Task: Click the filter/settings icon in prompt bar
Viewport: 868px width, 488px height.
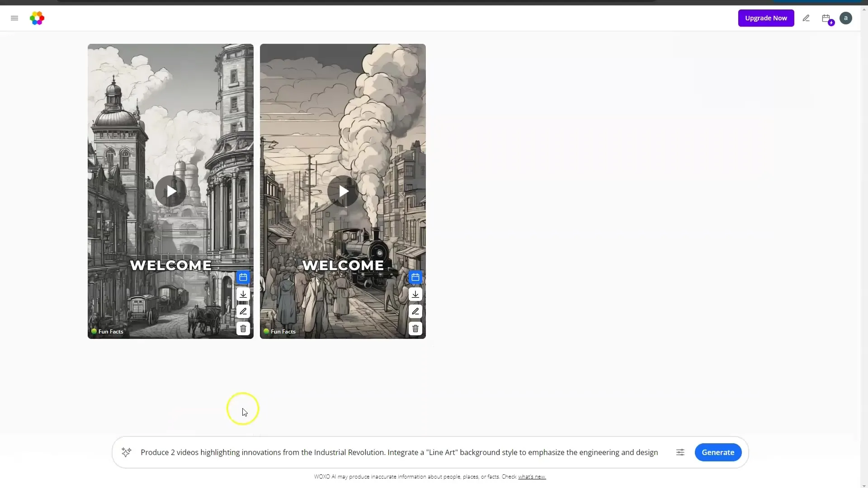Action: point(679,452)
